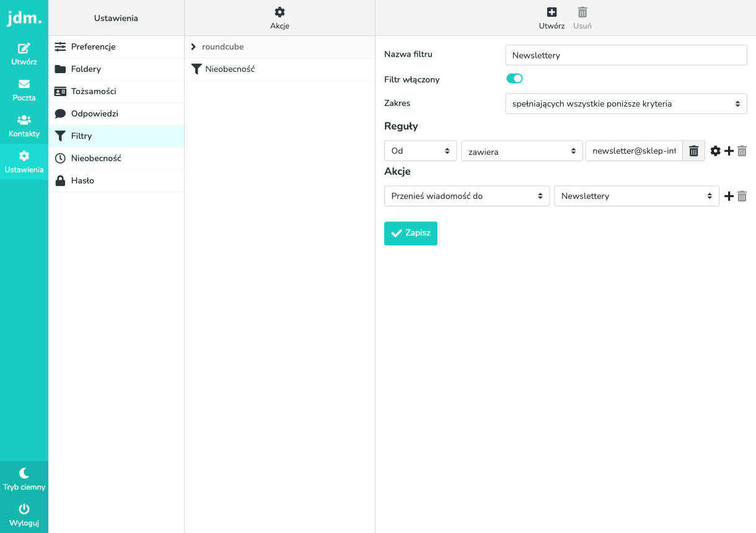Add new rule with plus icon in Reguły
This screenshot has width=756, height=533.
click(x=729, y=151)
